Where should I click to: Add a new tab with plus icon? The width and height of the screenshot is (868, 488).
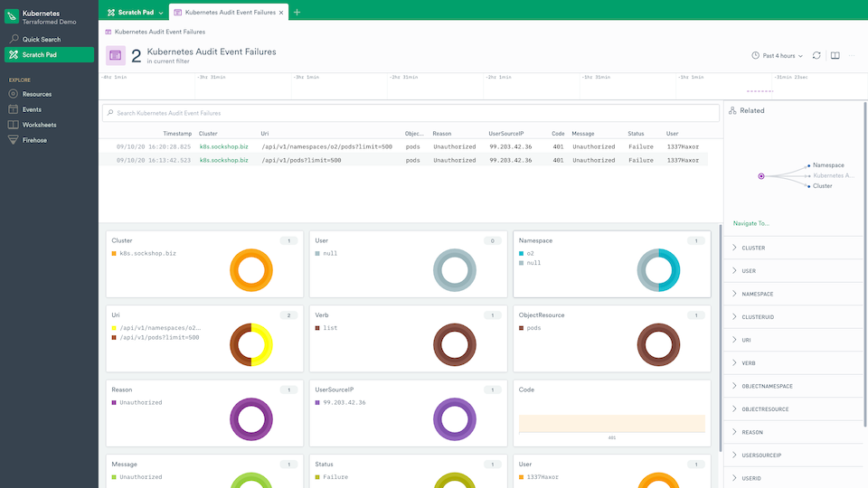[297, 12]
